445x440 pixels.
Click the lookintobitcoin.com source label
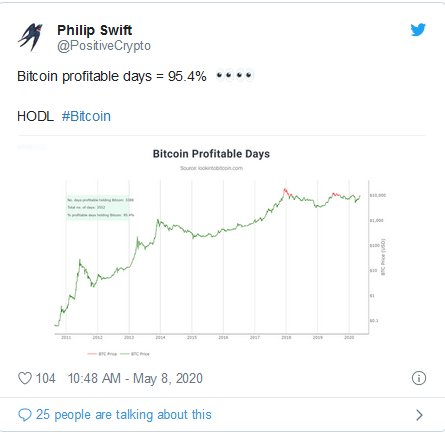click(x=211, y=168)
